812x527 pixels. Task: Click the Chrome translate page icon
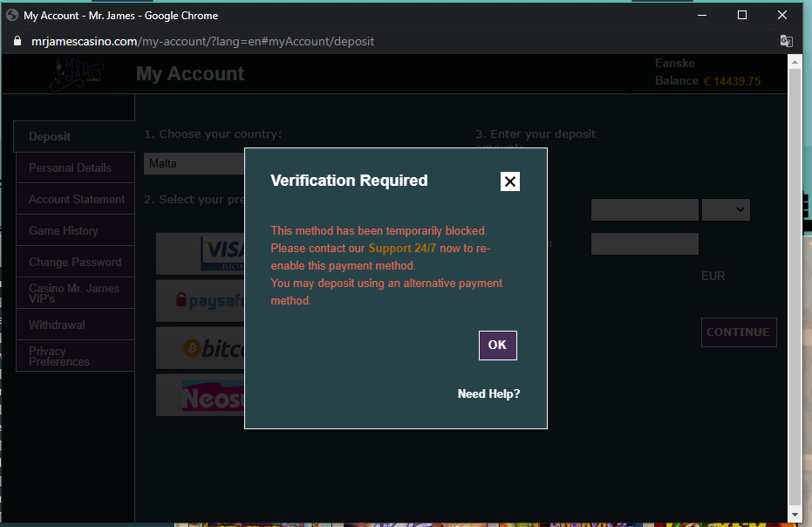pyautogui.click(x=786, y=41)
